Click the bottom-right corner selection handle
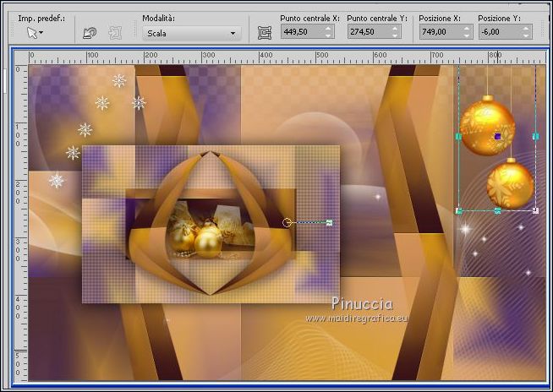553x392 pixels. pyautogui.click(x=535, y=210)
